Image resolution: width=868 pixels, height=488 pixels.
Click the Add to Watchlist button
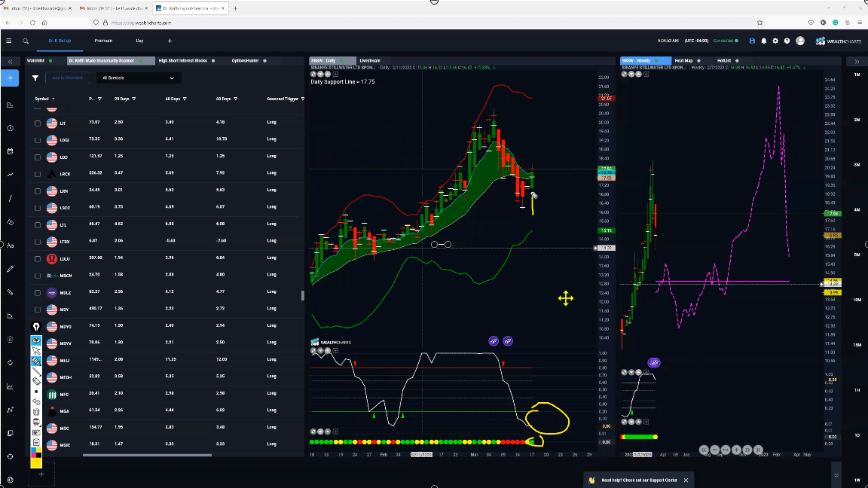(68, 78)
